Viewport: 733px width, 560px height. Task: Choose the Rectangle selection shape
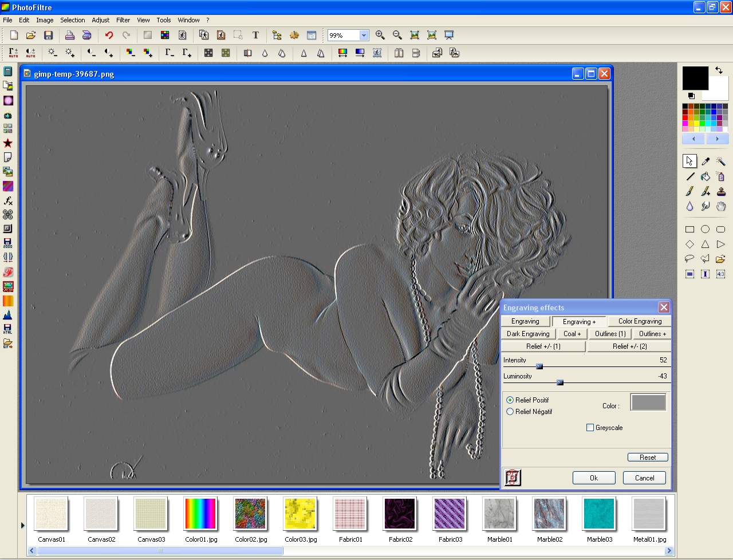point(690,229)
